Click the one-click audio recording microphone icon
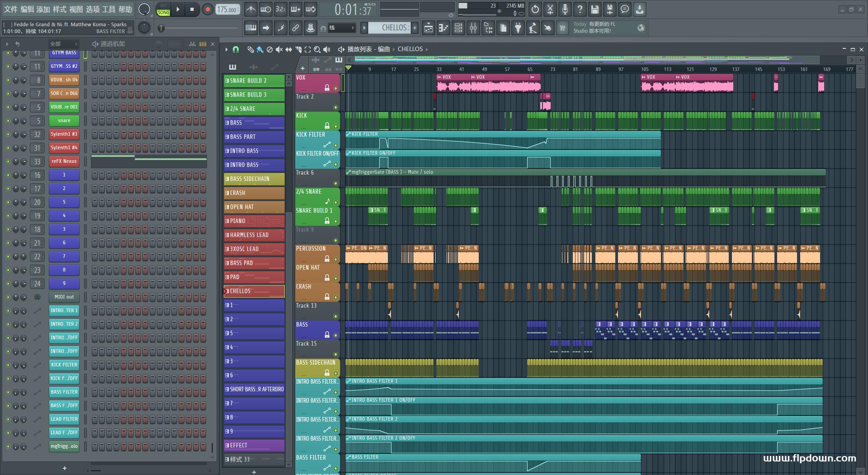This screenshot has height=475, width=868. coord(565,9)
